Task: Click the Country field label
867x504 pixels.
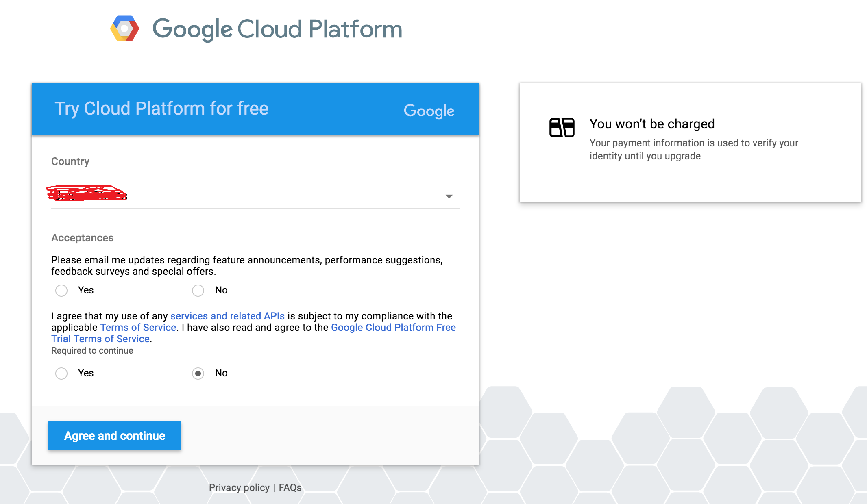Action: [70, 161]
